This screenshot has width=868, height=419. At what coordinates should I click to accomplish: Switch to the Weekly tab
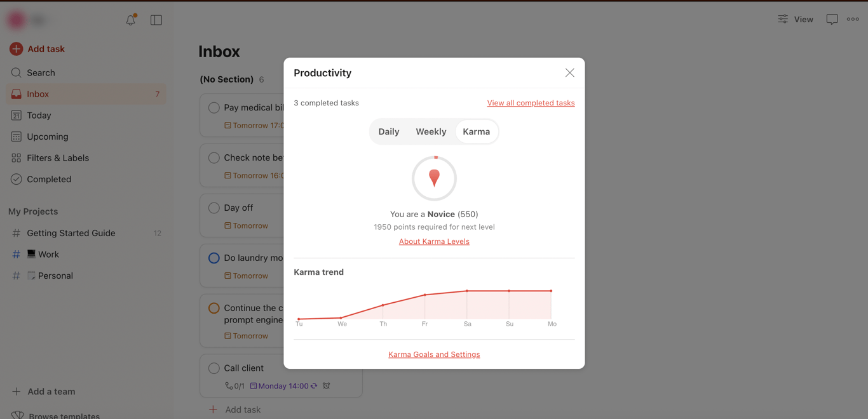(431, 131)
